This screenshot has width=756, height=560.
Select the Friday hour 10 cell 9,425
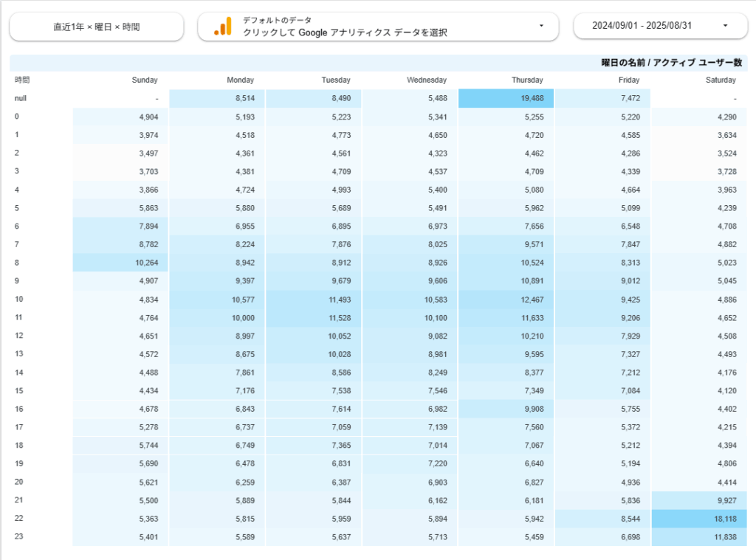click(x=602, y=300)
